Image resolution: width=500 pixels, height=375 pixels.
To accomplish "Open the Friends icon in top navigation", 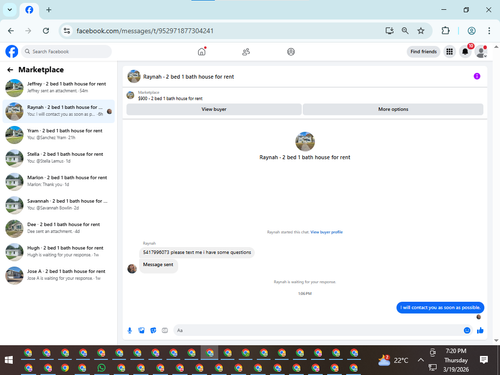I will coord(246,52).
